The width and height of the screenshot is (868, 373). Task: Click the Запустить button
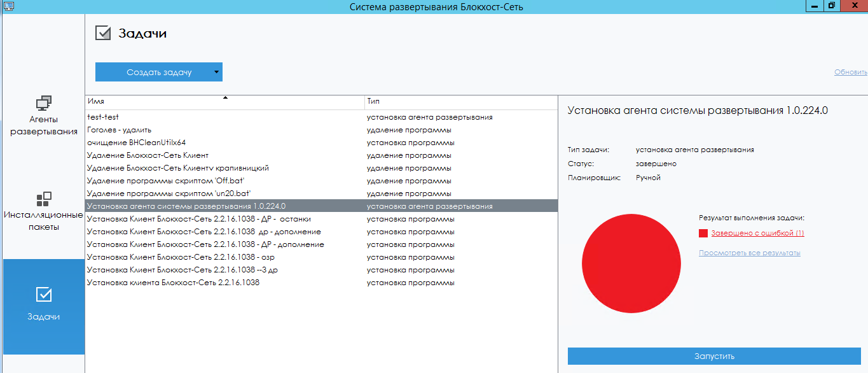[714, 356]
